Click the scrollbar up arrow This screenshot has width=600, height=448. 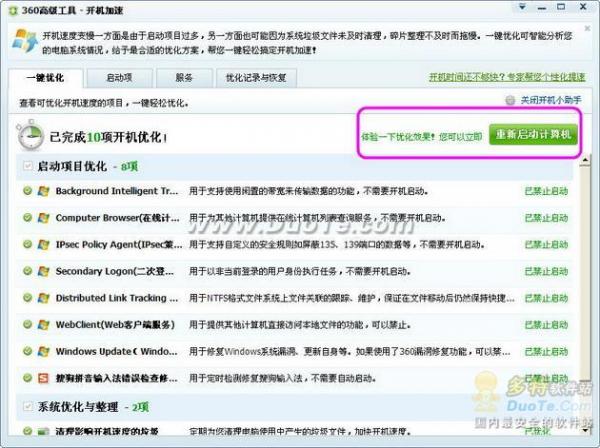[585, 161]
